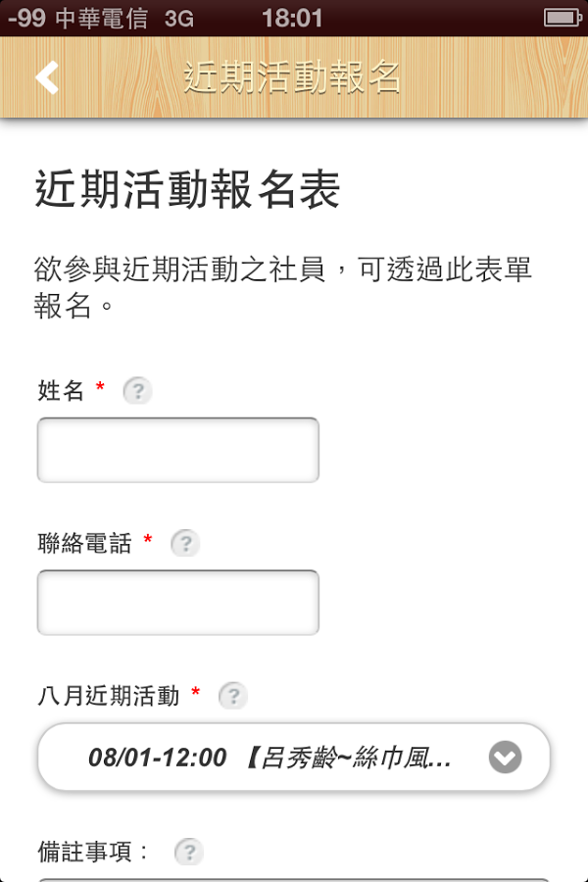The width and height of the screenshot is (588, 882).
Task: Open help icon beside 姓名
Action: click(137, 390)
